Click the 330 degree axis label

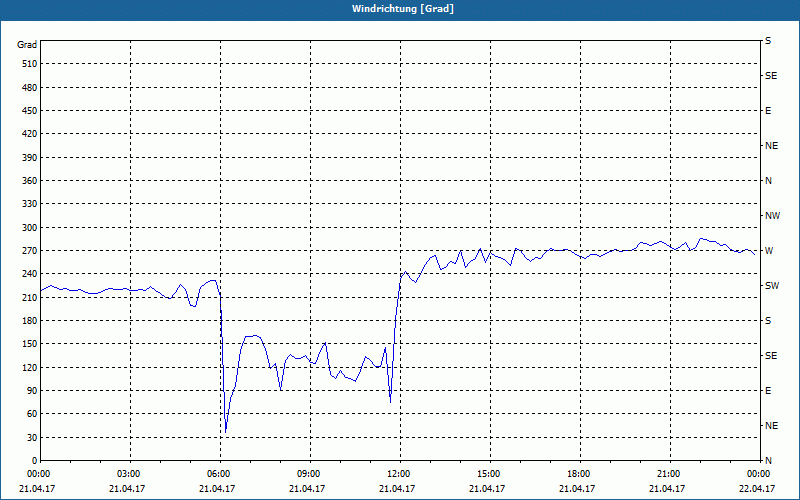coord(29,204)
